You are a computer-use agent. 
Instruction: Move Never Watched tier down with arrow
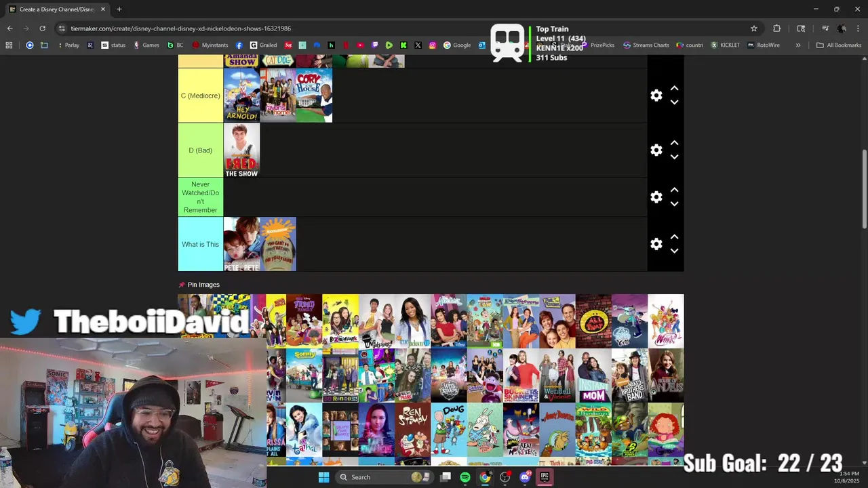tap(674, 203)
